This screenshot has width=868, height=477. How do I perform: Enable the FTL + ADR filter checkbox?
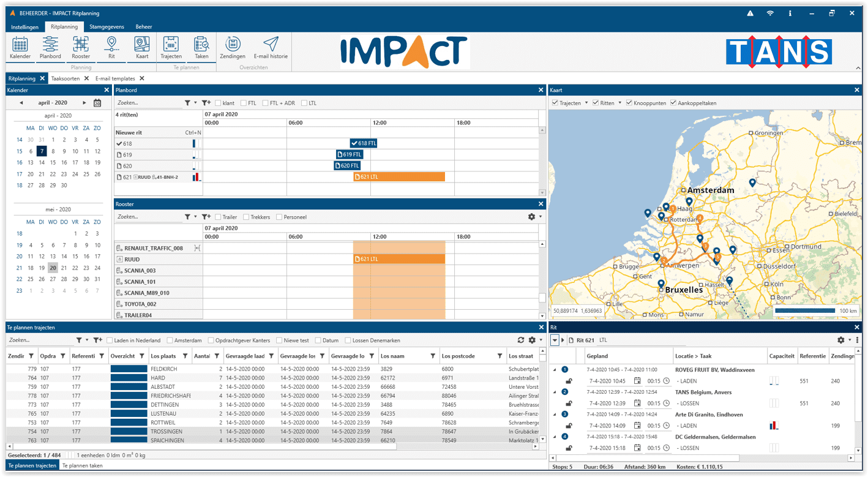click(266, 103)
